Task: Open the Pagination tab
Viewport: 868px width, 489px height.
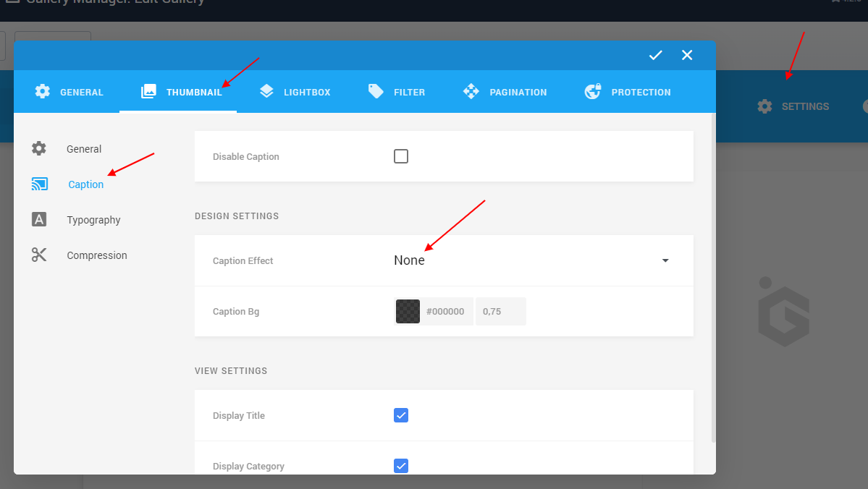Action: click(x=505, y=92)
